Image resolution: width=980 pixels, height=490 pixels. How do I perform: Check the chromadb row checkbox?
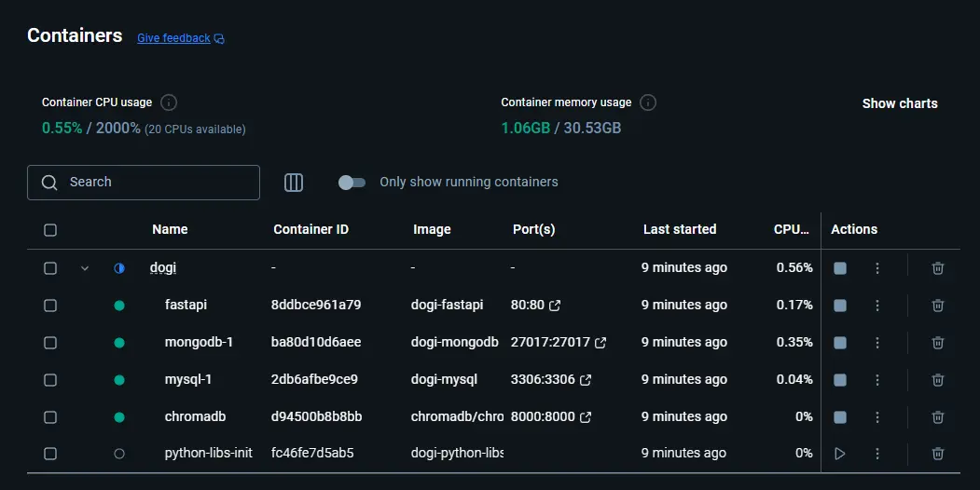click(x=50, y=417)
